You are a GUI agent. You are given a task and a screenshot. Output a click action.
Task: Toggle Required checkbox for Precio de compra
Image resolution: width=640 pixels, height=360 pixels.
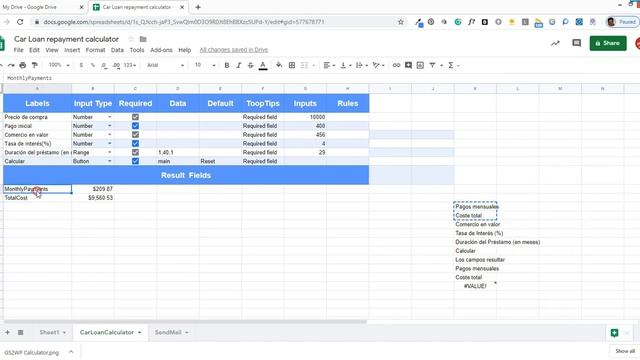(135, 117)
